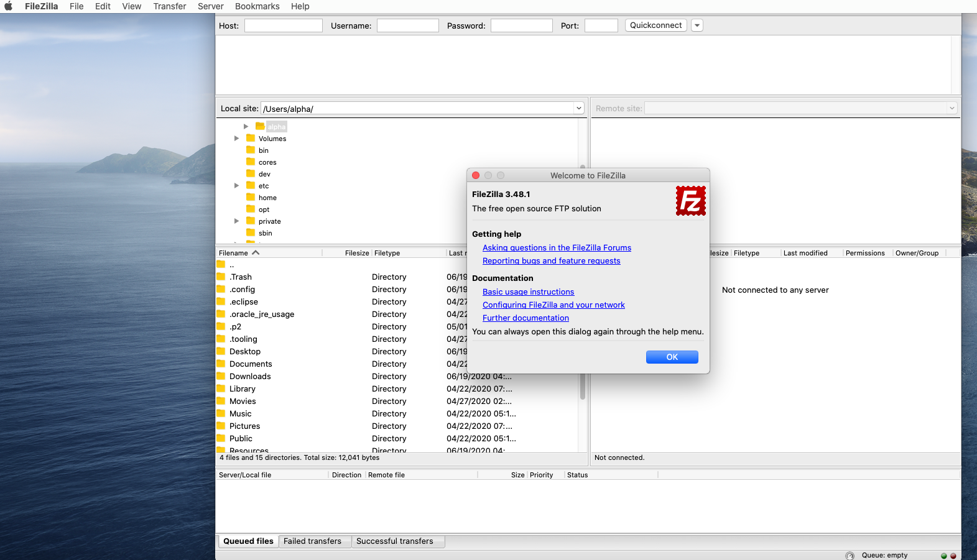Click the Host input field
The width and height of the screenshot is (977, 560).
pos(284,25)
